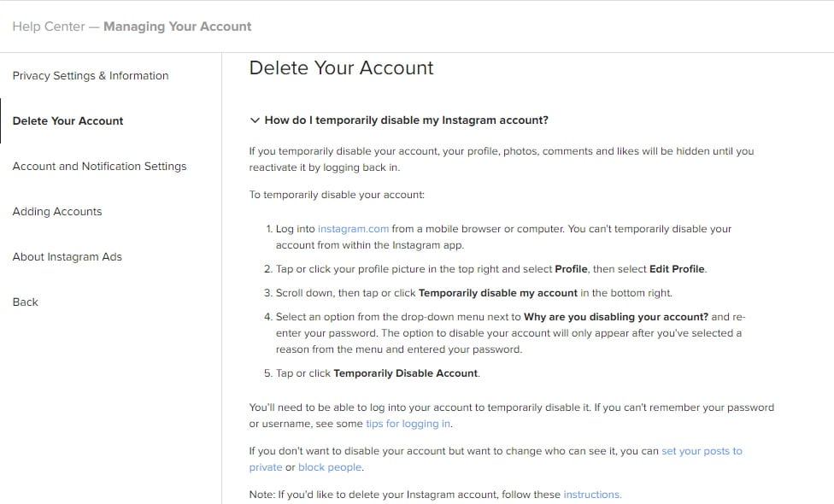Viewport: 834px width, 504px height.
Task: Collapse the temporarily disable question chevron
Action: click(254, 120)
